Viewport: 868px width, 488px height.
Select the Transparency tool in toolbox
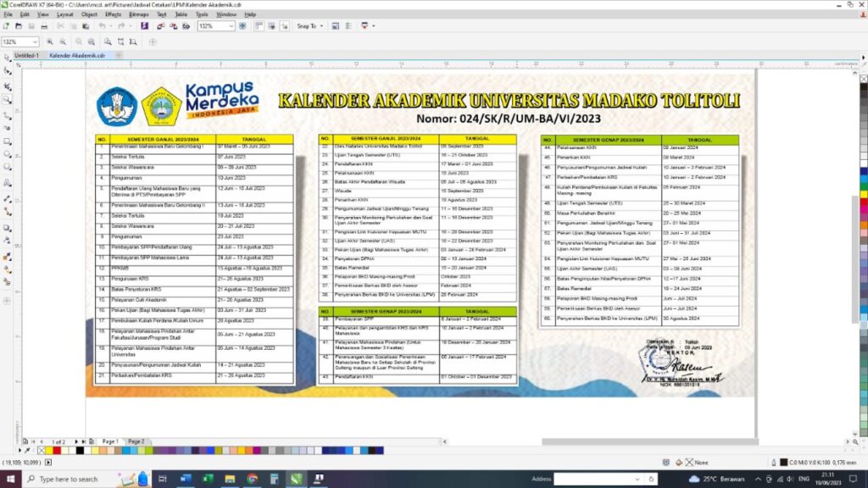point(7,241)
